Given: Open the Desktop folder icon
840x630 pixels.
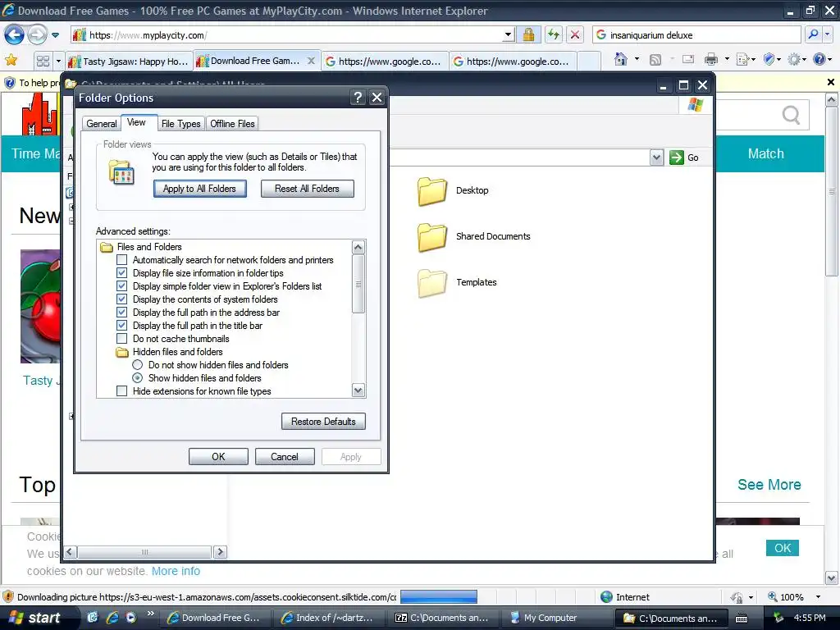Looking at the screenshot, I should tap(431, 191).
